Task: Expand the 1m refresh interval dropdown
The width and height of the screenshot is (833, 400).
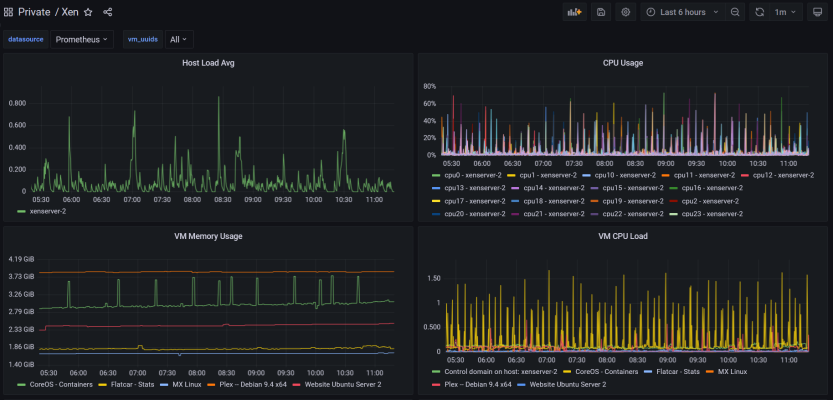Action: [x=786, y=12]
